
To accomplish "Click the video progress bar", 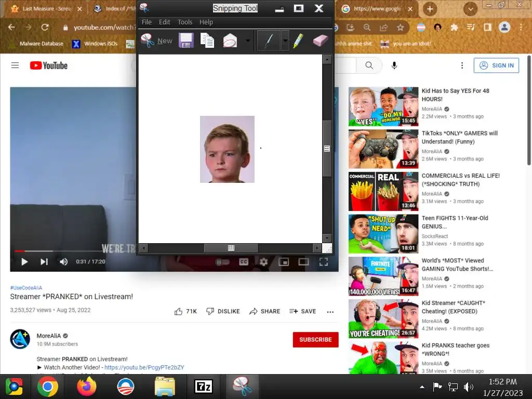I will [75, 251].
